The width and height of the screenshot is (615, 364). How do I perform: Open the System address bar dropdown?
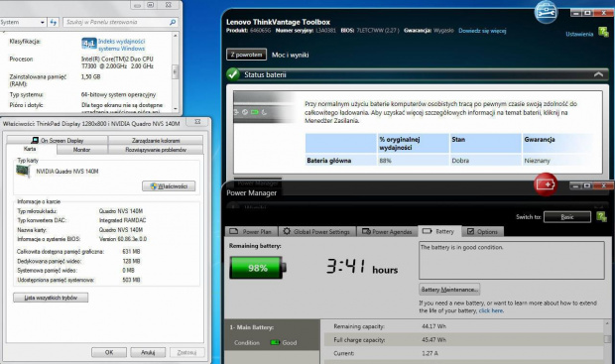pos(43,23)
